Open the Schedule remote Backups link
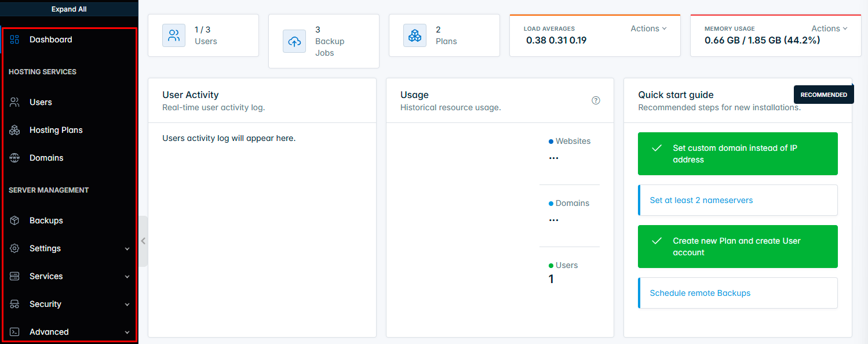Image resolution: width=868 pixels, height=344 pixels. (x=700, y=293)
